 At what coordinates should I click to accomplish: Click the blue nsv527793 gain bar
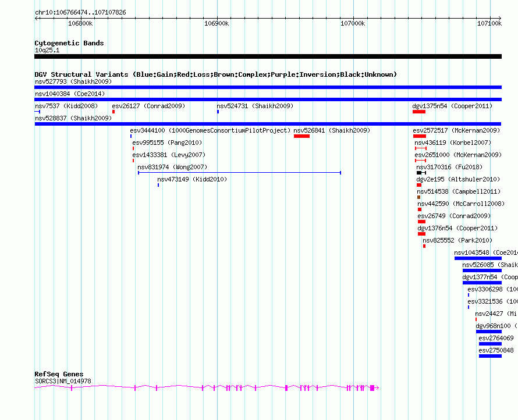(x=268, y=87)
